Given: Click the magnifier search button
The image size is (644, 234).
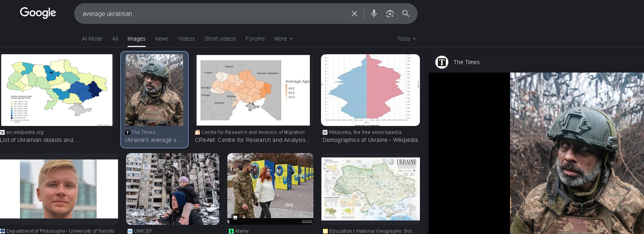Looking at the screenshot, I should [x=406, y=14].
